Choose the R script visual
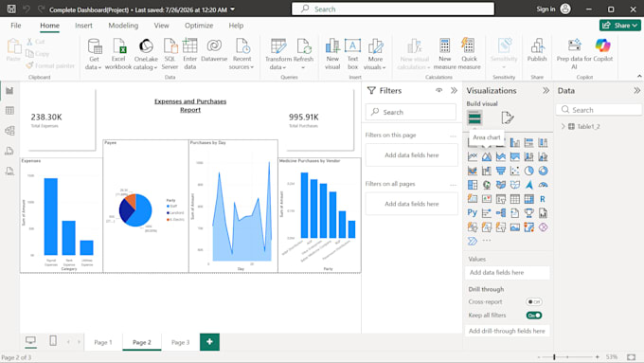 coord(543,199)
